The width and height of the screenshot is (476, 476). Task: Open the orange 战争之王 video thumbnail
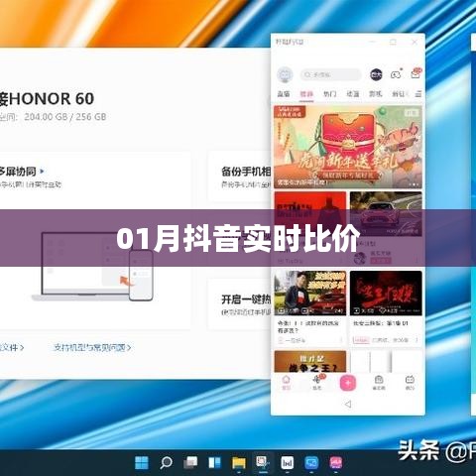click(310, 362)
